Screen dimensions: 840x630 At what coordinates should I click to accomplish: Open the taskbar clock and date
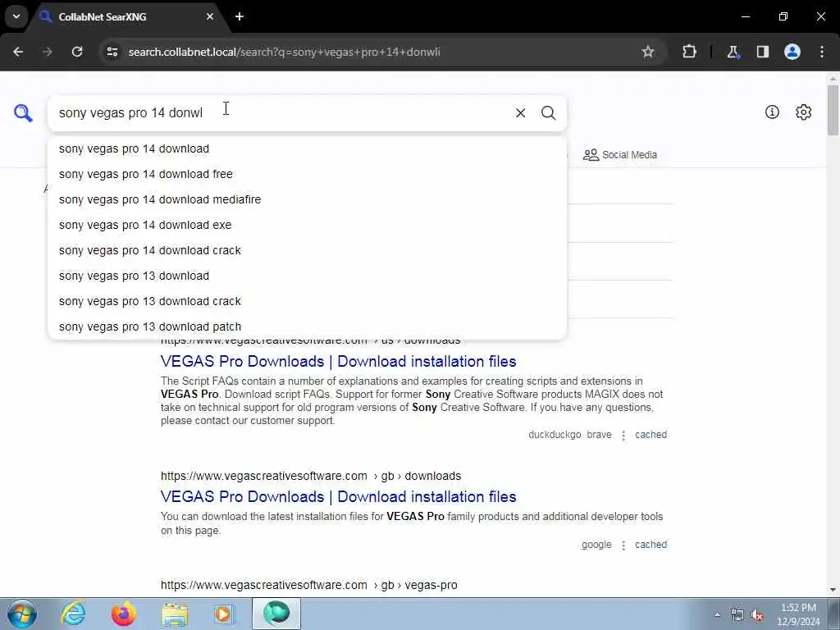coord(798,614)
